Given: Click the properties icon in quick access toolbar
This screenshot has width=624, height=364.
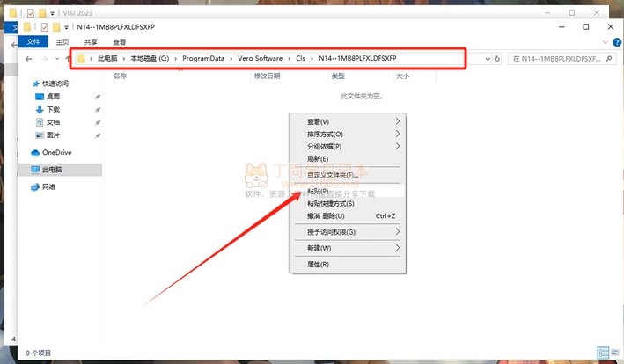Looking at the screenshot, I should click(45, 27).
